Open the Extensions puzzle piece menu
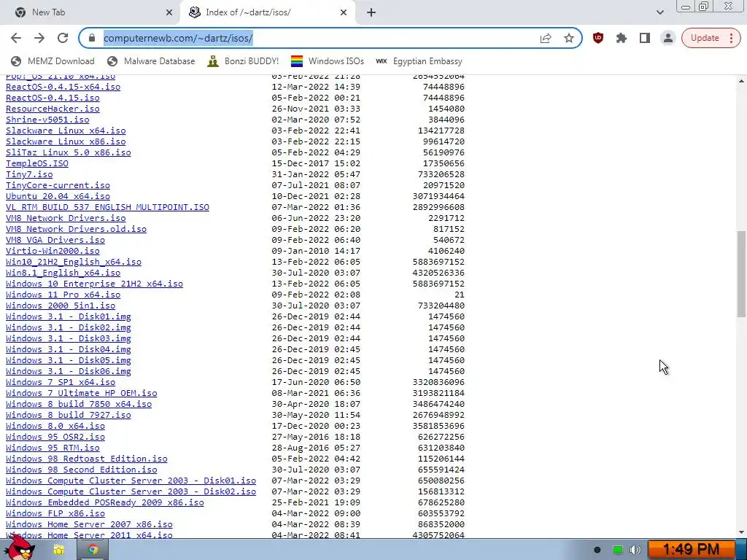This screenshot has width=747, height=560. [x=622, y=38]
